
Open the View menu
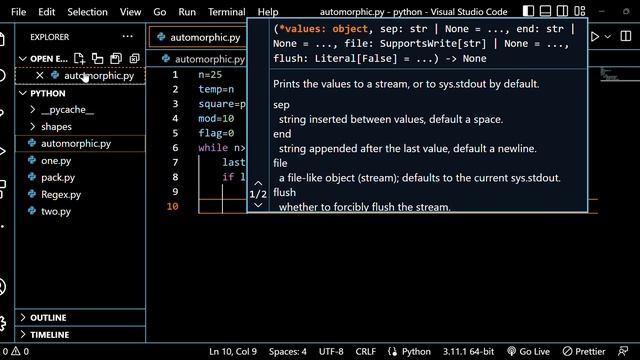(130, 12)
